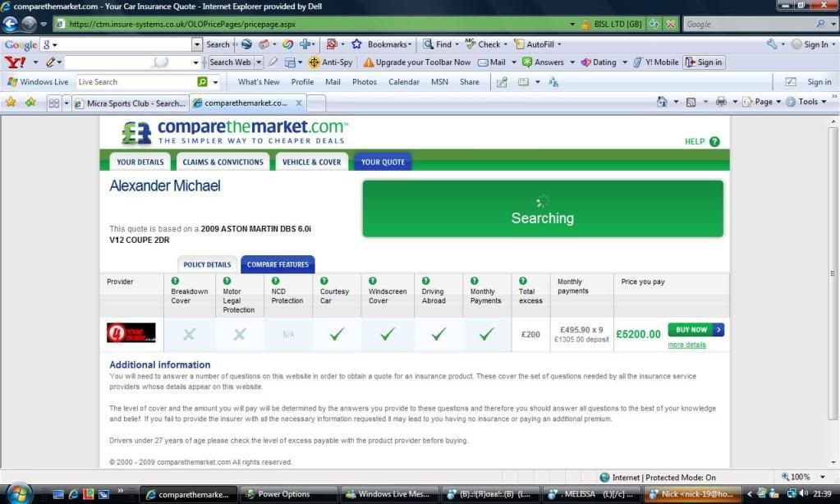Click the Print toolbar icon
This screenshot has width=840, height=504.
722,102
